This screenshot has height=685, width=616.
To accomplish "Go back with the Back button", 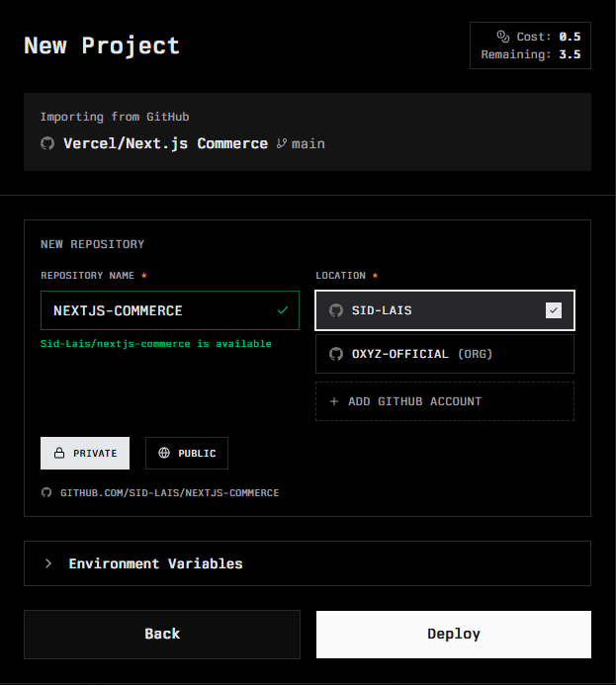I will (162, 635).
